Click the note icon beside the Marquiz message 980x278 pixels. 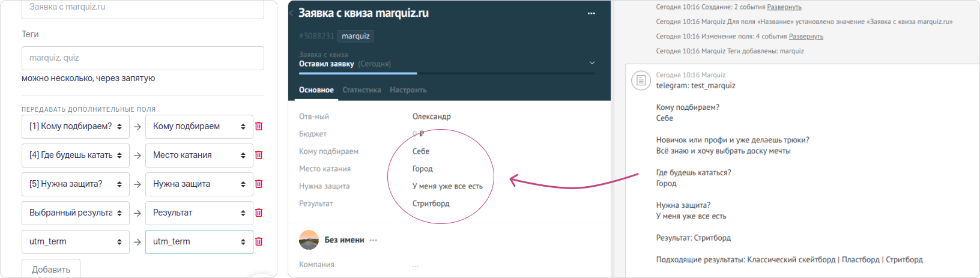[x=641, y=80]
